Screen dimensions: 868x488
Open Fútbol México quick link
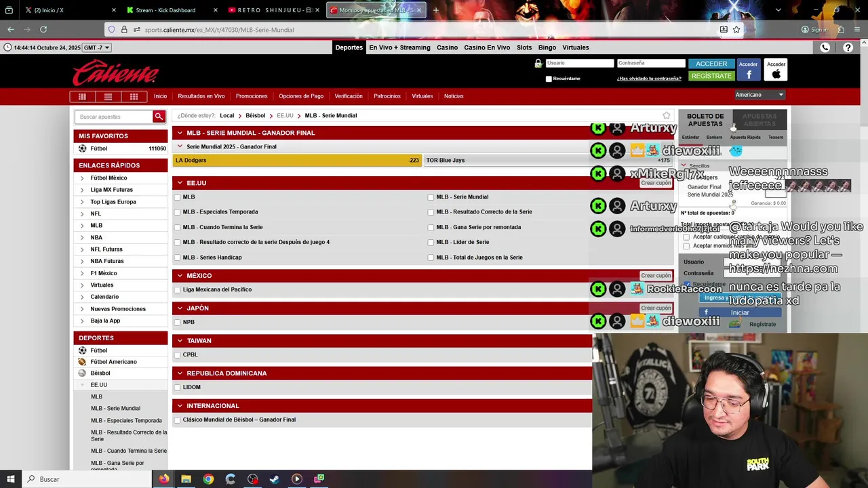(x=108, y=178)
